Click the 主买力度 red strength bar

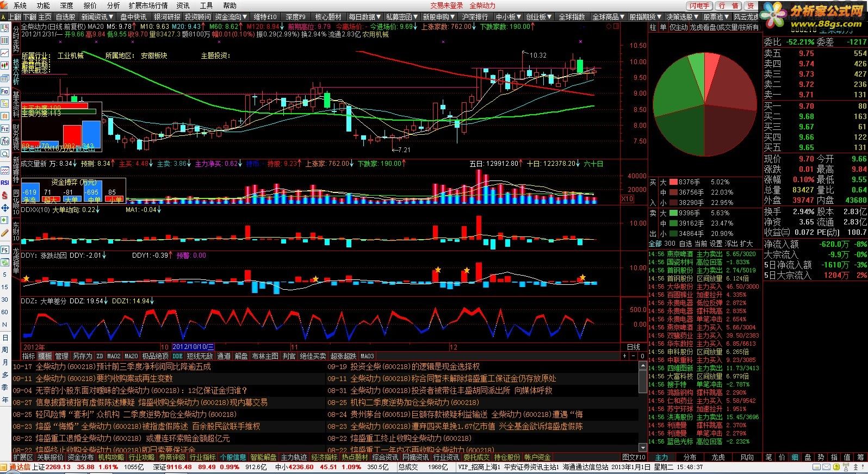tap(55, 107)
